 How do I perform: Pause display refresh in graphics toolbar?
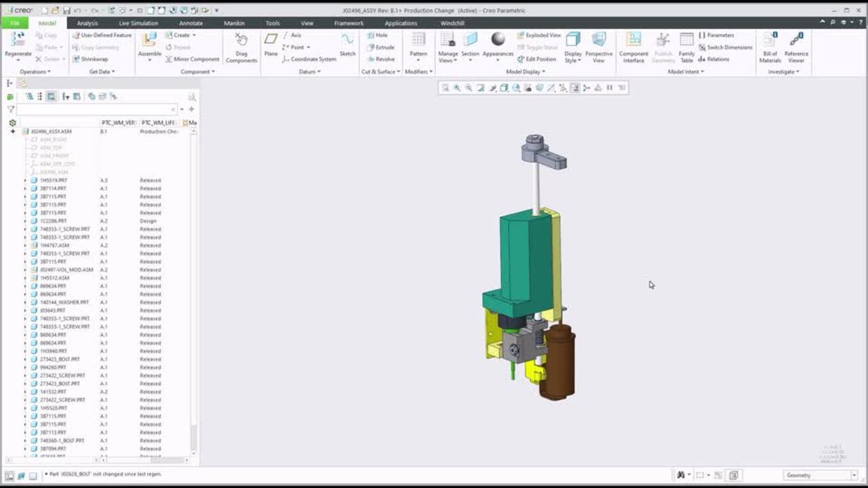(x=609, y=87)
